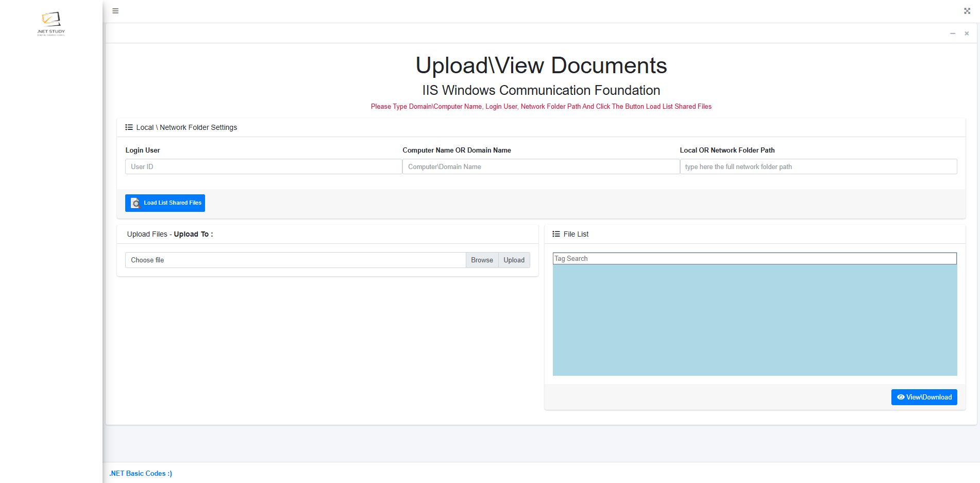This screenshot has width=980, height=483.
Task: Focus the Login User ID field
Action: coord(263,166)
